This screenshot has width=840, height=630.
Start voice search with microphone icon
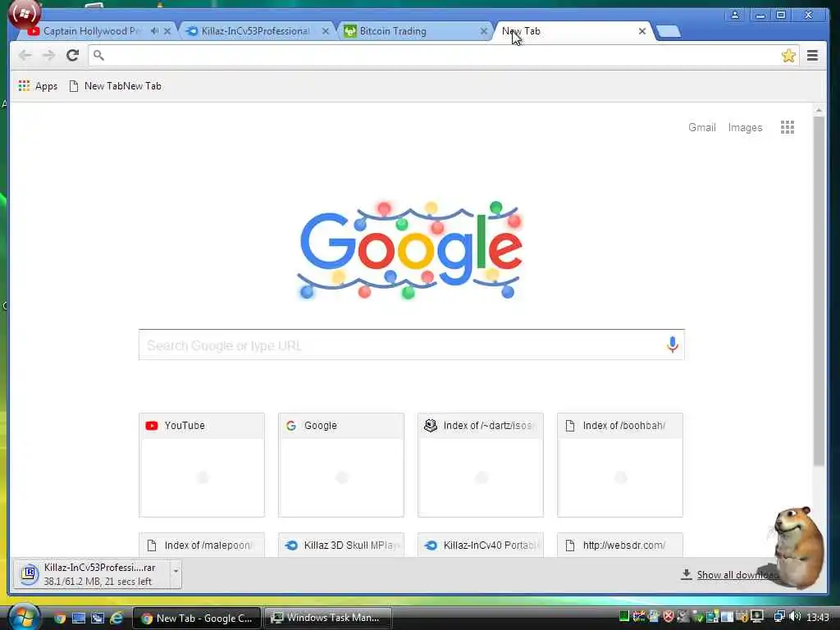[x=673, y=345]
